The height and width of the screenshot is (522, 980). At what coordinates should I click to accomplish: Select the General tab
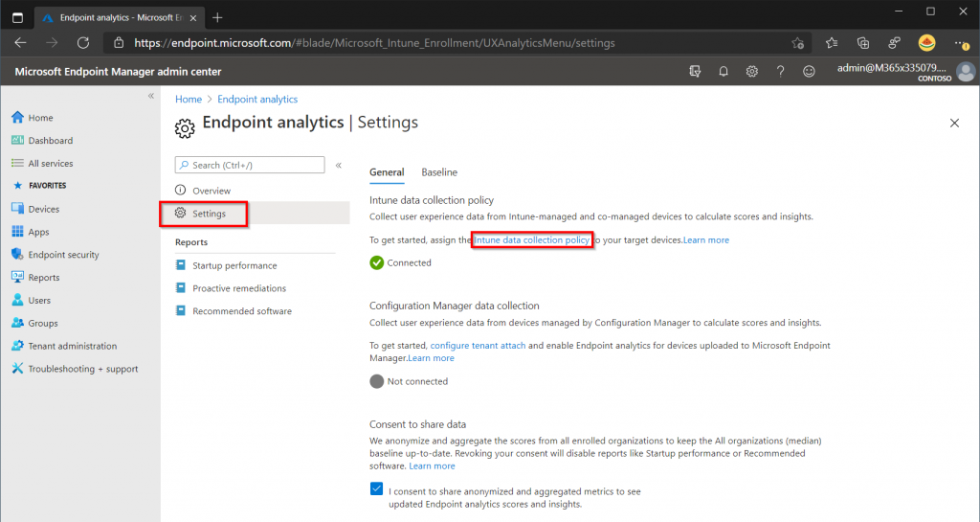click(387, 171)
